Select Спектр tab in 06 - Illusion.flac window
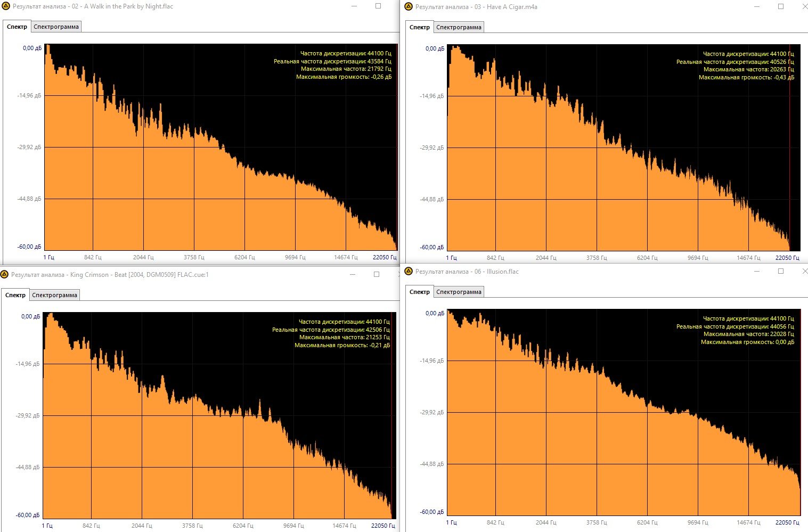808x532 pixels. [x=420, y=292]
